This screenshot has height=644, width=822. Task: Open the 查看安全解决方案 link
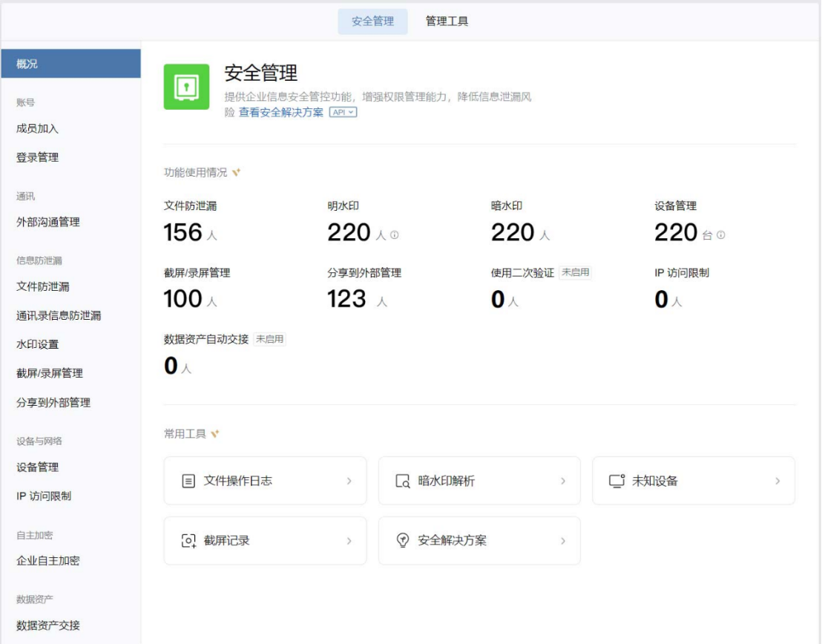tap(280, 112)
